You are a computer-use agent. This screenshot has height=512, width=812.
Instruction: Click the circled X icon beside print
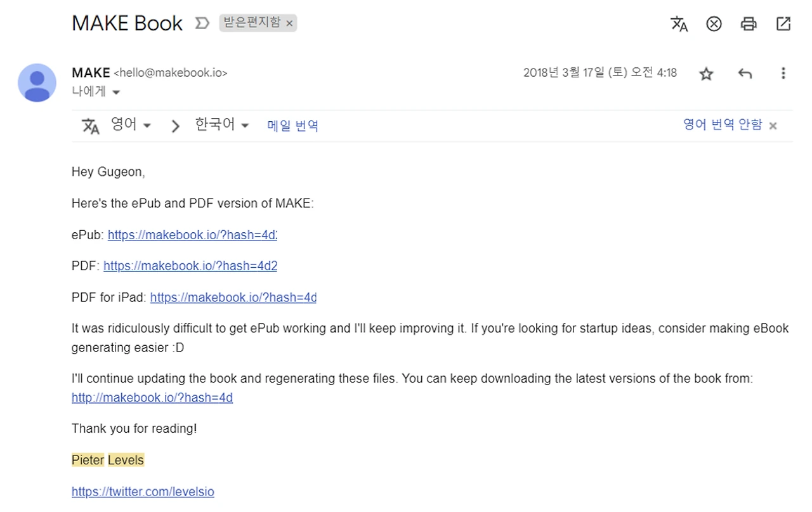pos(714,24)
